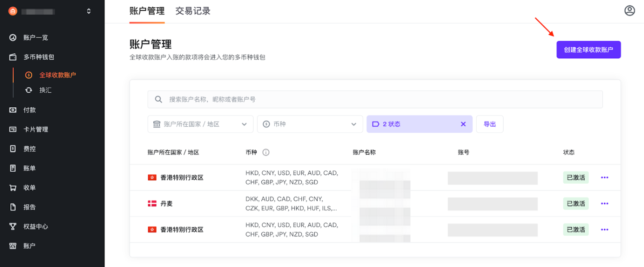The image size is (644, 267).
Task: Switch to the 交易记录 tab
Action: point(193,11)
